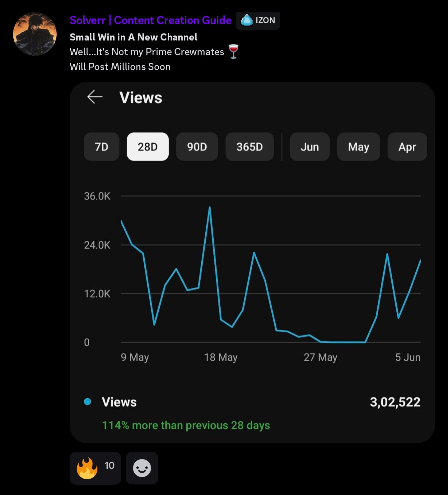Select the 28D time range
Screen dimensions: 448x495
pyautogui.click(x=148, y=147)
